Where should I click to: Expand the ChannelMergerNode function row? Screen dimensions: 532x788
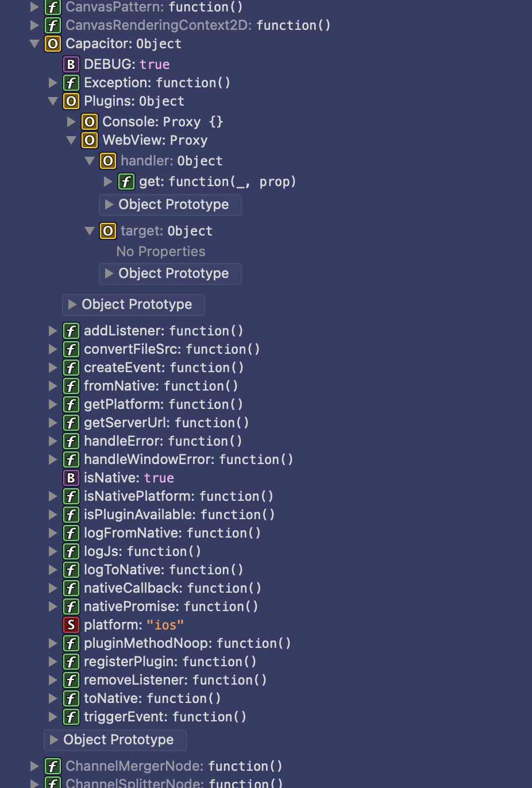pyautogui.click(x=34, y=766)
